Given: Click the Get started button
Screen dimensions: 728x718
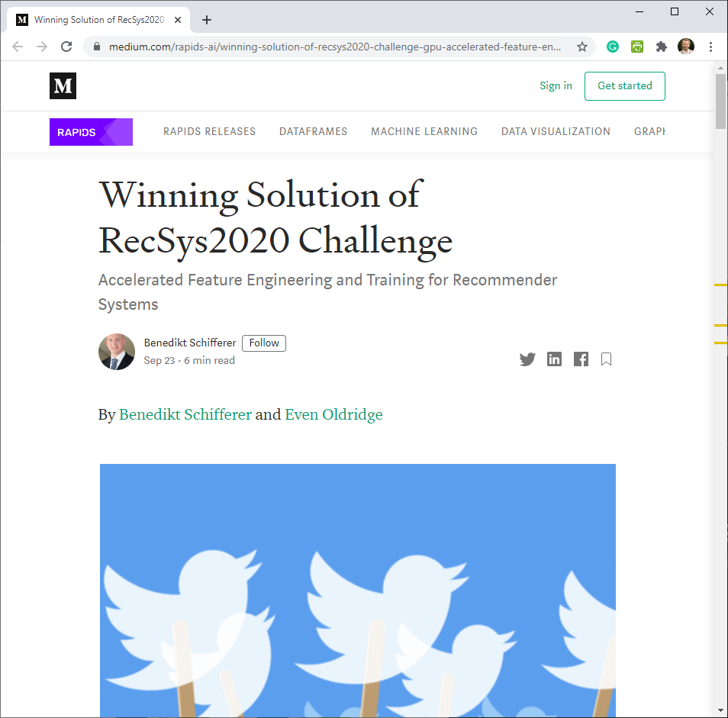Looking at the screenshot, I should point(624,86).
